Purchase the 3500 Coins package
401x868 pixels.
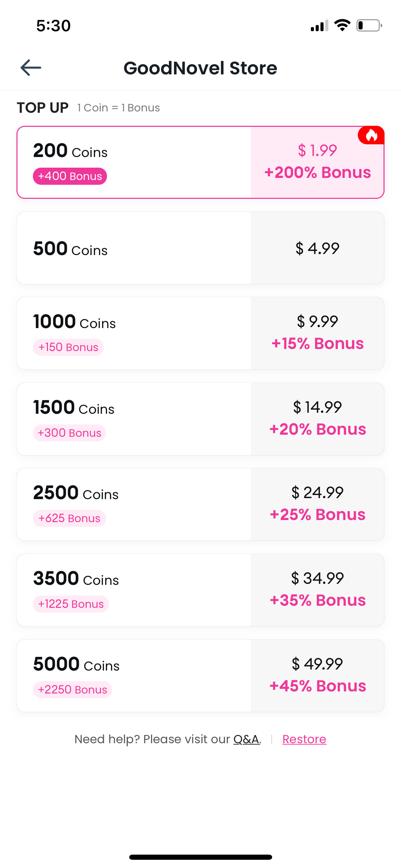[x=134, y=590]
